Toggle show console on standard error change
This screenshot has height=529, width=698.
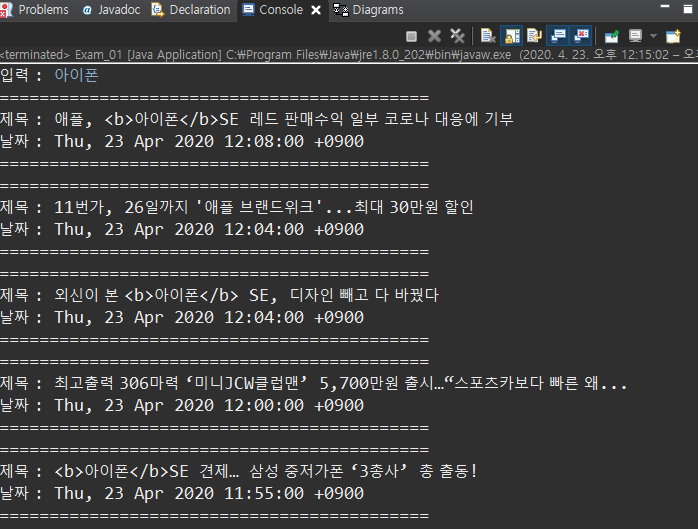(x=581, y=36)
